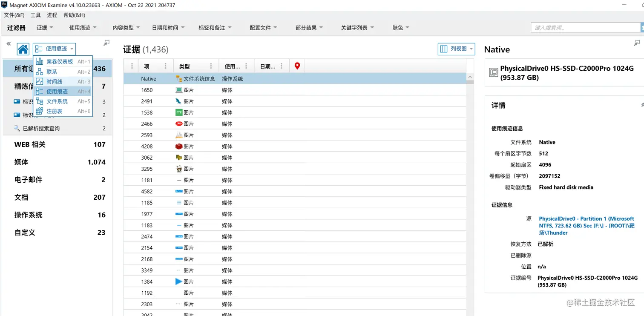Collapse the 详情 section chevron
Image resolution: width=644 pixels, height=316 pixels.
[x=642, y=105]
